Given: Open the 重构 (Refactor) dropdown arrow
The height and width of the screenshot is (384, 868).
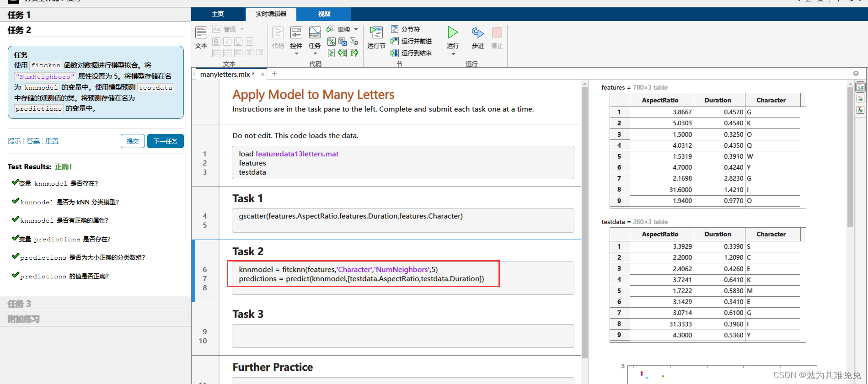Looking at the screenshot, I should (x=356, y=29).
